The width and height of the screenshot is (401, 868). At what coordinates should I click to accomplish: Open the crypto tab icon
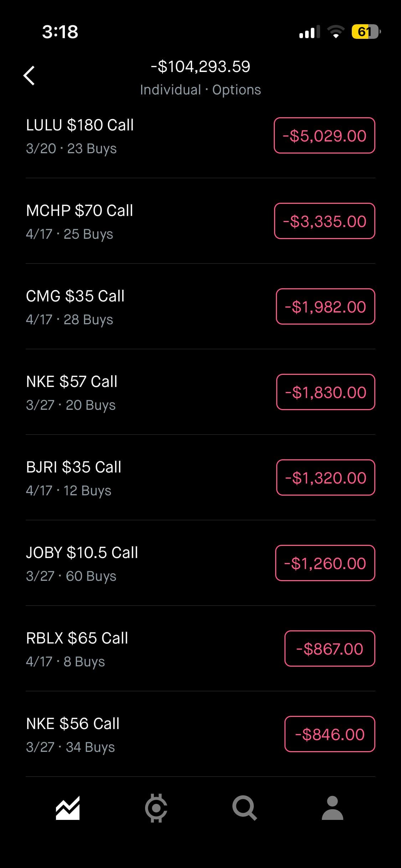coord(156,808)
